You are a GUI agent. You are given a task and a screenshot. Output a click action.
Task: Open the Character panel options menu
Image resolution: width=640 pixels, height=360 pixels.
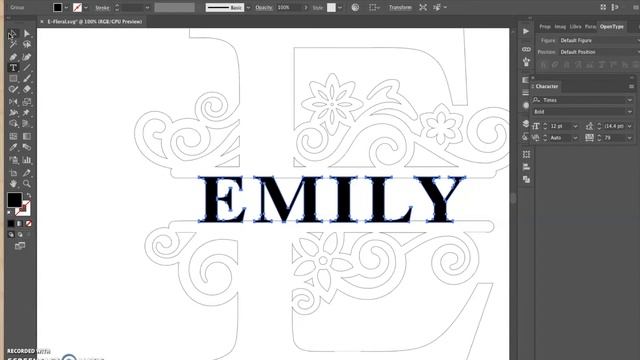631,87
